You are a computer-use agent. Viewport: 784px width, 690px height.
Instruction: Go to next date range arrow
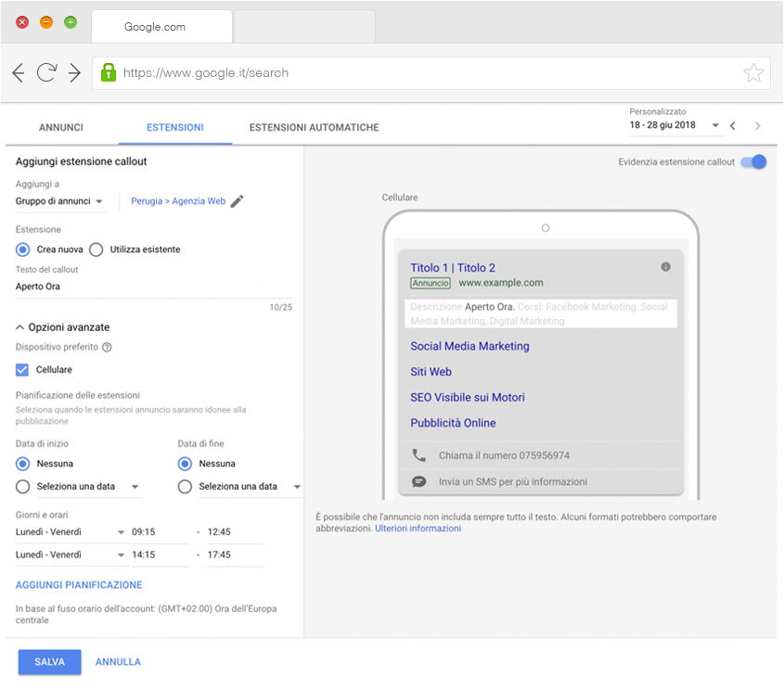[x=757, y=126]
